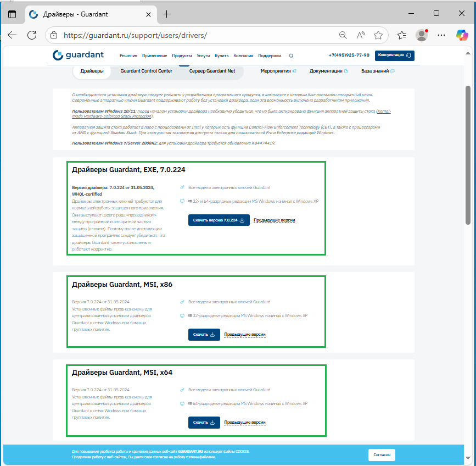Add page to favorites with star icon
The image size is (476, 466).
[x=378, y=35]
